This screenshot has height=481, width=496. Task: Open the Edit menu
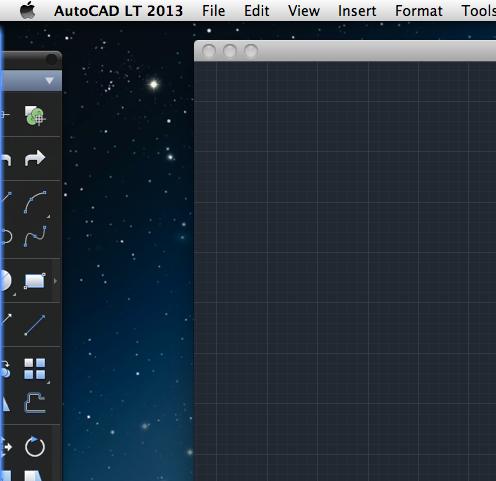(x=256, y=11)
